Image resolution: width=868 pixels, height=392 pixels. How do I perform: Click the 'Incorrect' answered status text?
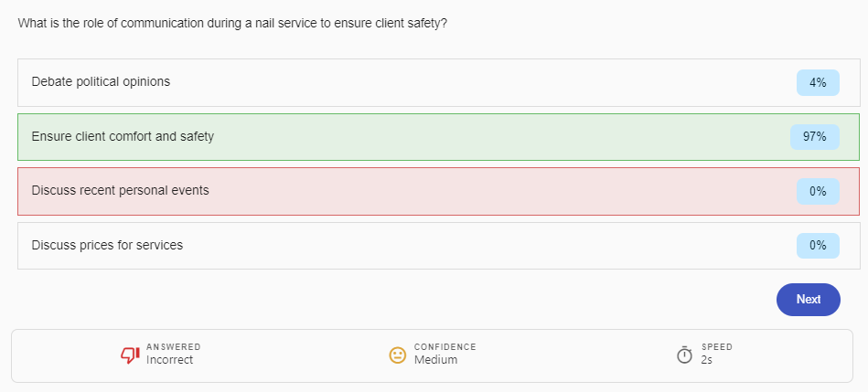click(169, 360)
